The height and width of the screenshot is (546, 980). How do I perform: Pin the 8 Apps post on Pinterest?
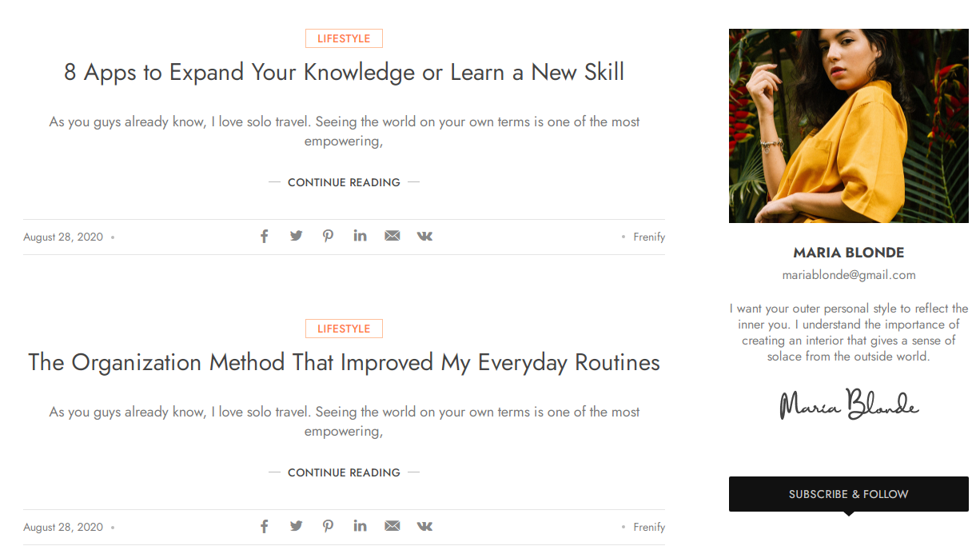(328, 236)
